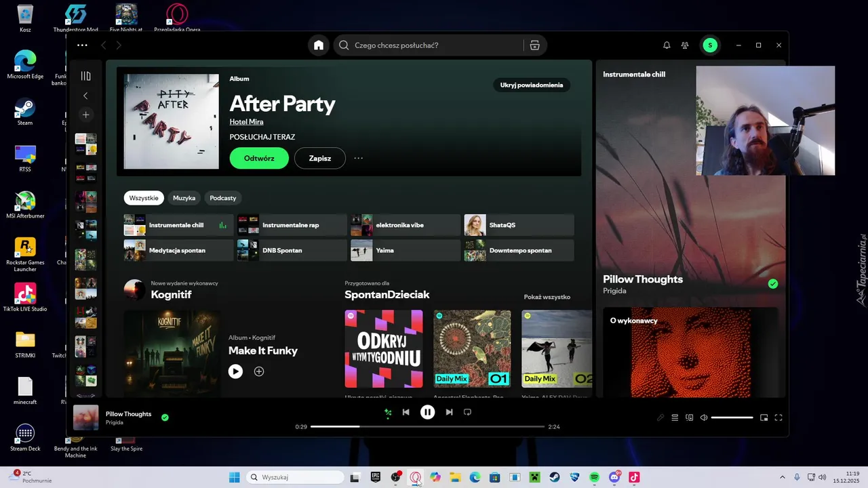The height and width of the screenshot is (488, 868).
Task: Open the Instrumentale chill shortcut tile
Action: [x=178, y=225]
